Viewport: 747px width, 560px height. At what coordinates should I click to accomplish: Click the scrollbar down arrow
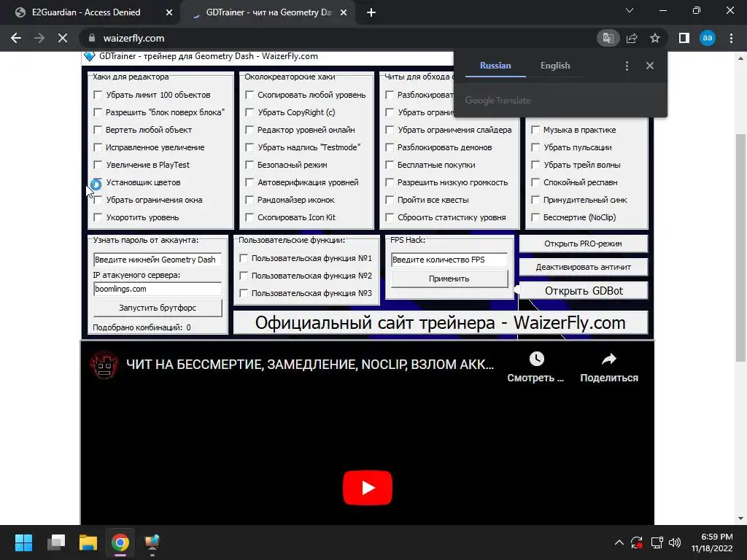pyautogui.click(x=740, y=518)
